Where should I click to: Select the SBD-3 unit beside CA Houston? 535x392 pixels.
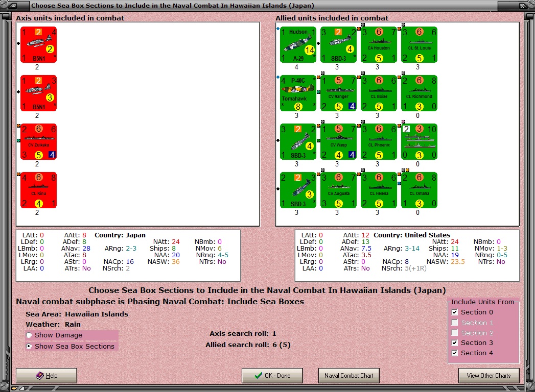338,44
